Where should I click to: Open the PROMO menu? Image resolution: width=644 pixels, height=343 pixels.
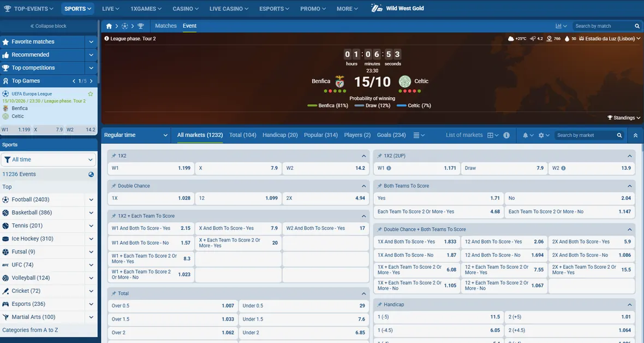point(313,9)
